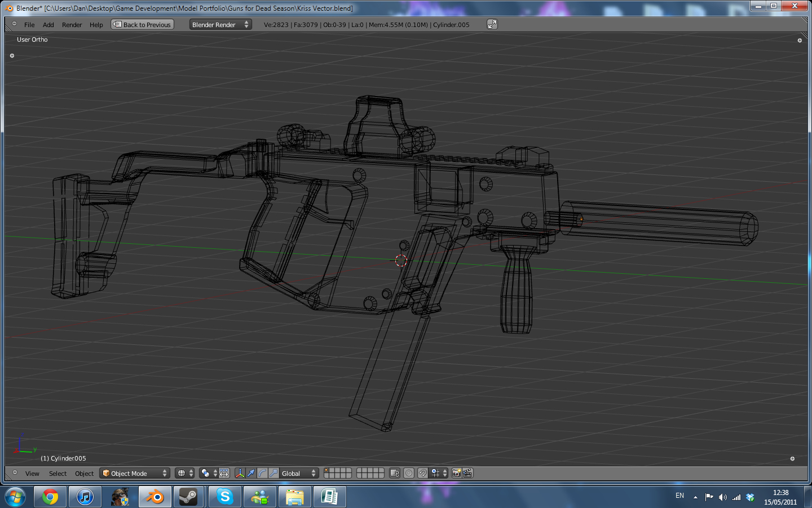Select the rotate manipulator icon
Screen dimensions: 812x508
(263, 474)
